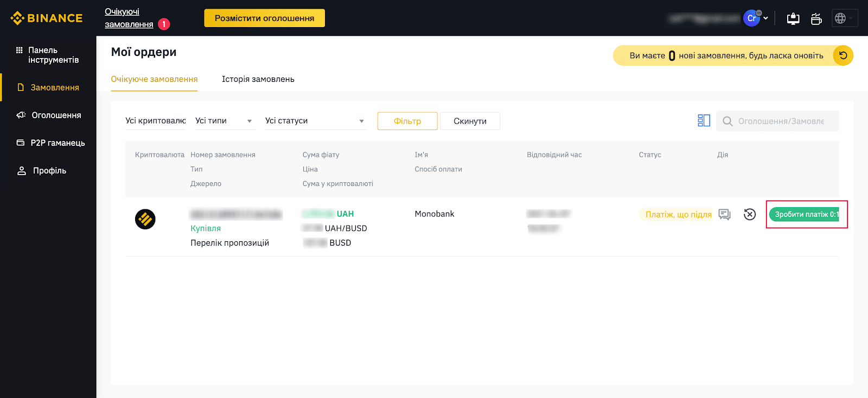Click the Купівля order type text

point(206,228)
